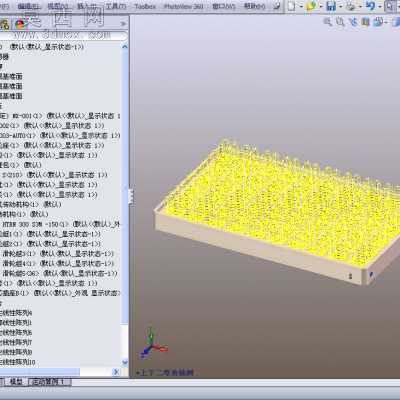Open the dropdown arrow beside the Open icon

(x=321, y=6)
